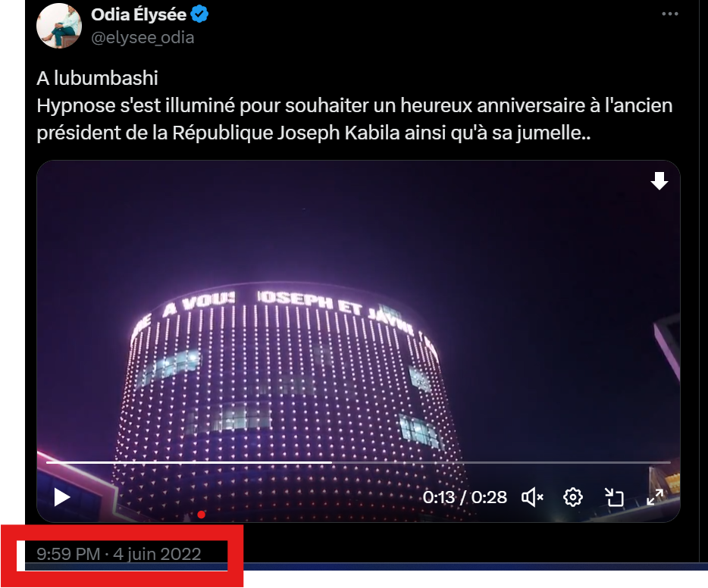This screenshot has height=588, width=708.
Task: Open video settings gear
Action: (573, 497)
